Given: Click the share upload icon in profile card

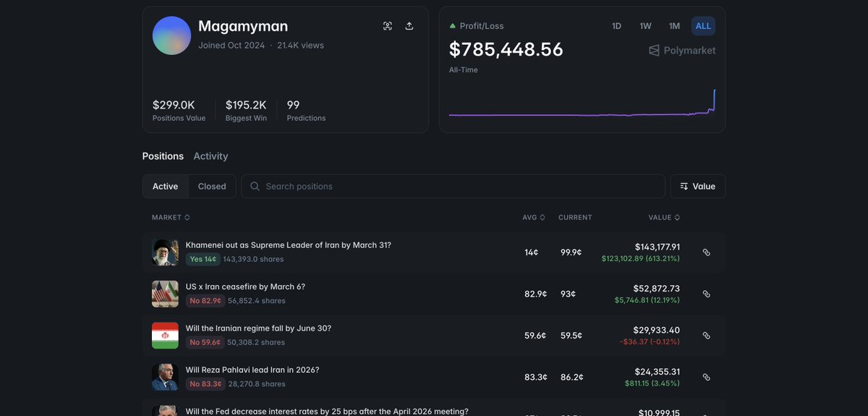Looking at the screenshot, I should point(409,26).
